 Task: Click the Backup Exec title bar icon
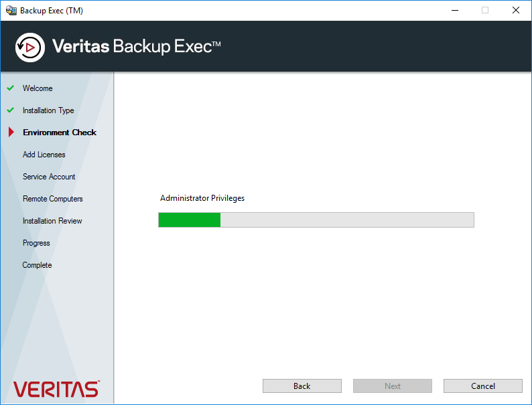[x=11, y=10]
